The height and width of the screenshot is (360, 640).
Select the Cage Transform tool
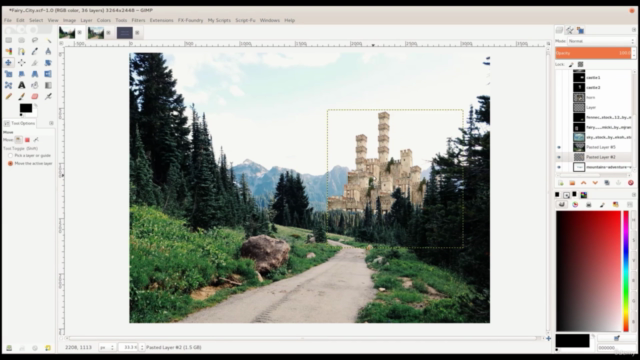(x=9, y=85)
